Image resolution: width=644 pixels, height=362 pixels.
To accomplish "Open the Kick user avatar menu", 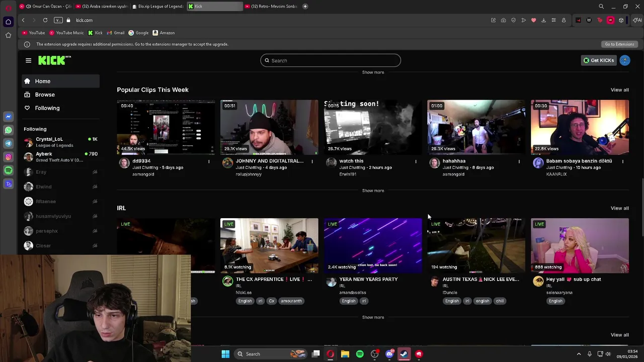I will point(625,60).
